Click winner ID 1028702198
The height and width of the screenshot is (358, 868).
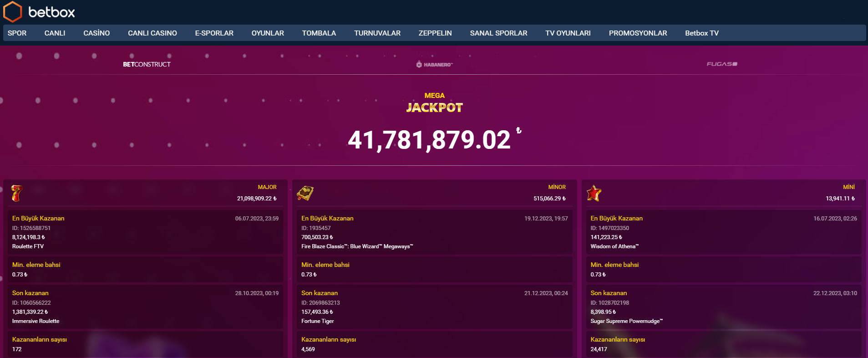point(609,303)
